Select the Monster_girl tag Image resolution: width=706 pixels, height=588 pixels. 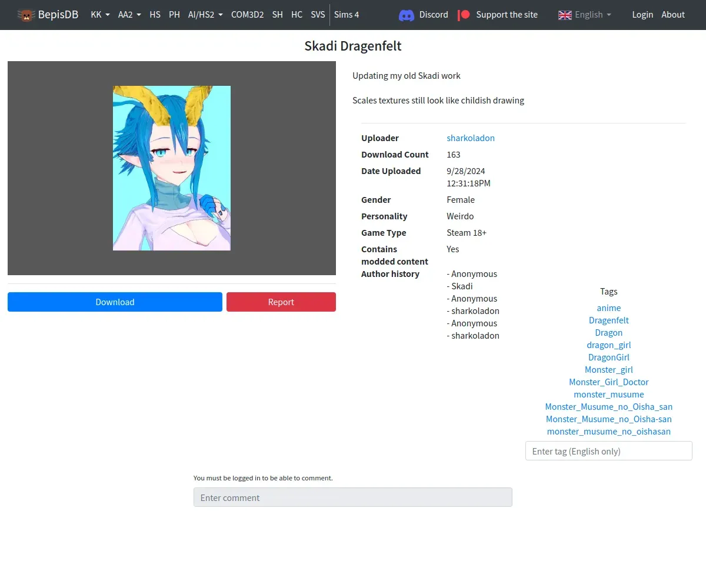pyautogui.click(x=609, y=370)
